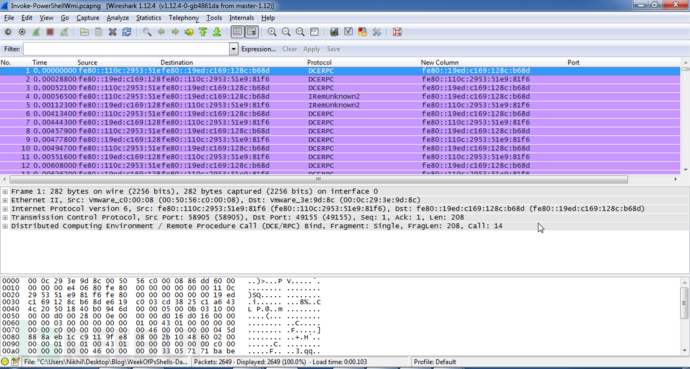Expand the Transmission Control Protocol row
Viewport: 690px width, 369px height.
(x=5, y=217)
